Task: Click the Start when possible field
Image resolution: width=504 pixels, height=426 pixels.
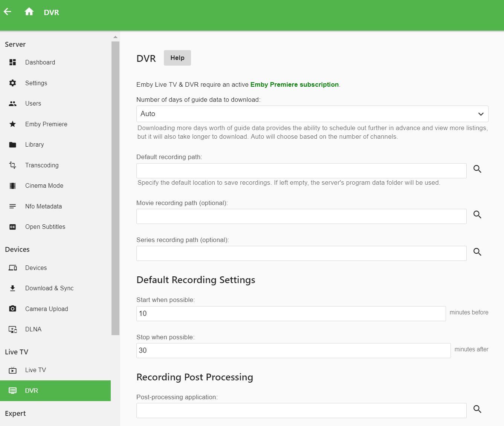Action: coord(291,314)
